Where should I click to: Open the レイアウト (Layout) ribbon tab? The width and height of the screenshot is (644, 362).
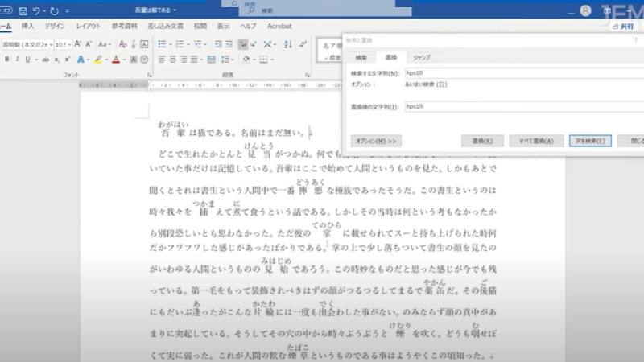point(88,26)
